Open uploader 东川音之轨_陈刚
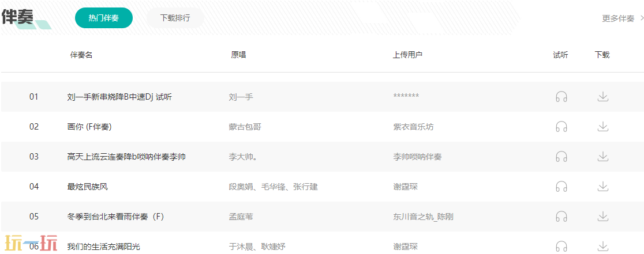The height and width of the screenshot is (254, 644). point(423,217)
